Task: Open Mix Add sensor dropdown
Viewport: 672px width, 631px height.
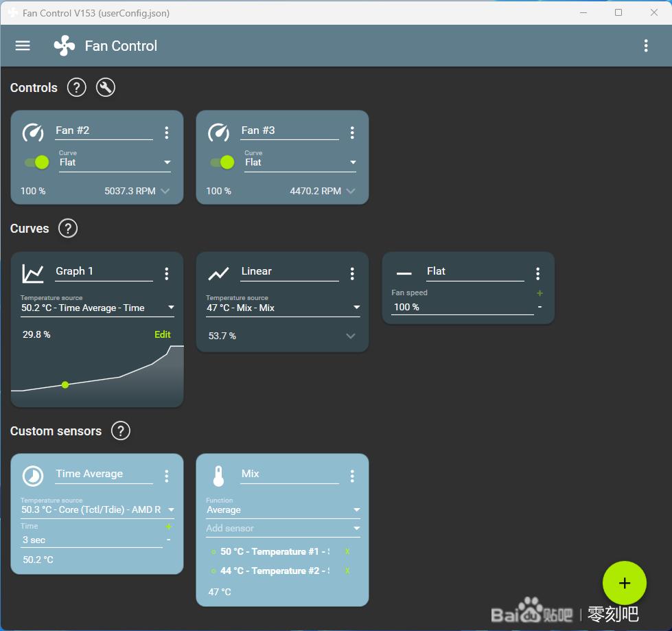Action: point(283,528)
